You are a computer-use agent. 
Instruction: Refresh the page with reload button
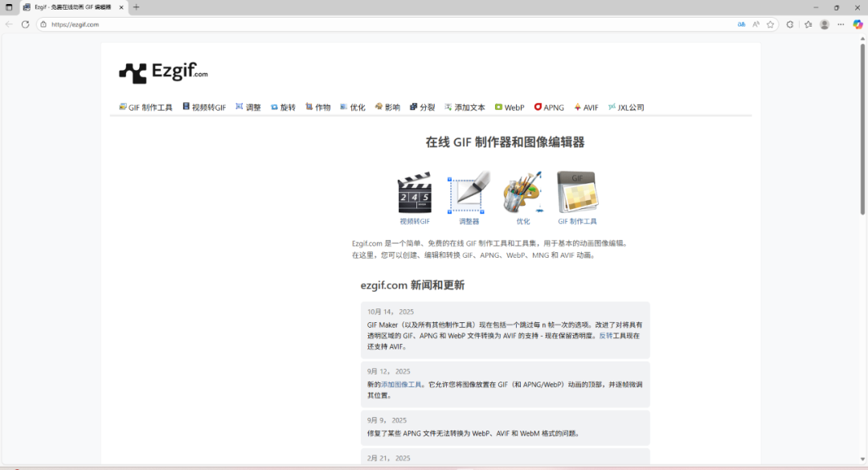(x=25, y=24)
